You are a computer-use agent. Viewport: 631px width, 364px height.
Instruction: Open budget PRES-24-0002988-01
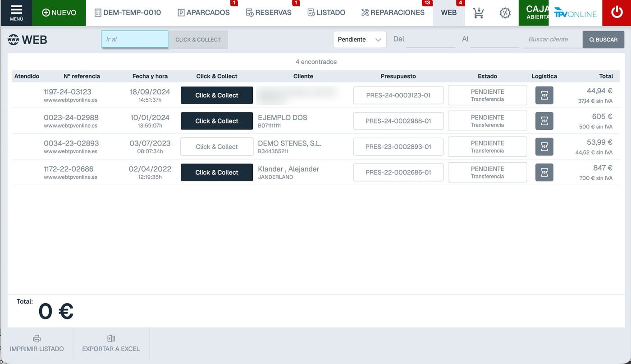pos(398,121)
